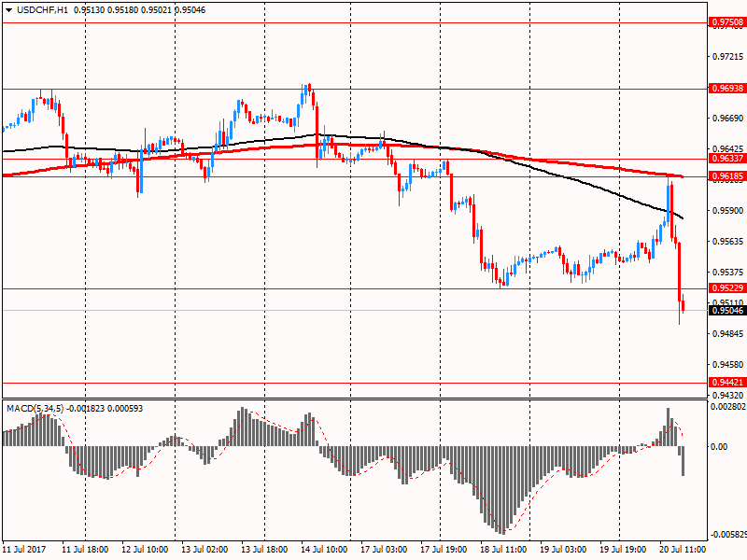Open the chart menu triangle beside USDCHF,H1
Image resolution: width=747 pixels, height=560 pixels.
pos(8,10)
